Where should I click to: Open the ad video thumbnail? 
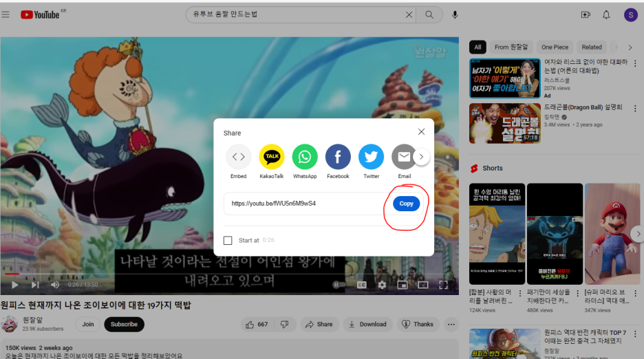click(x=505, y=78)
